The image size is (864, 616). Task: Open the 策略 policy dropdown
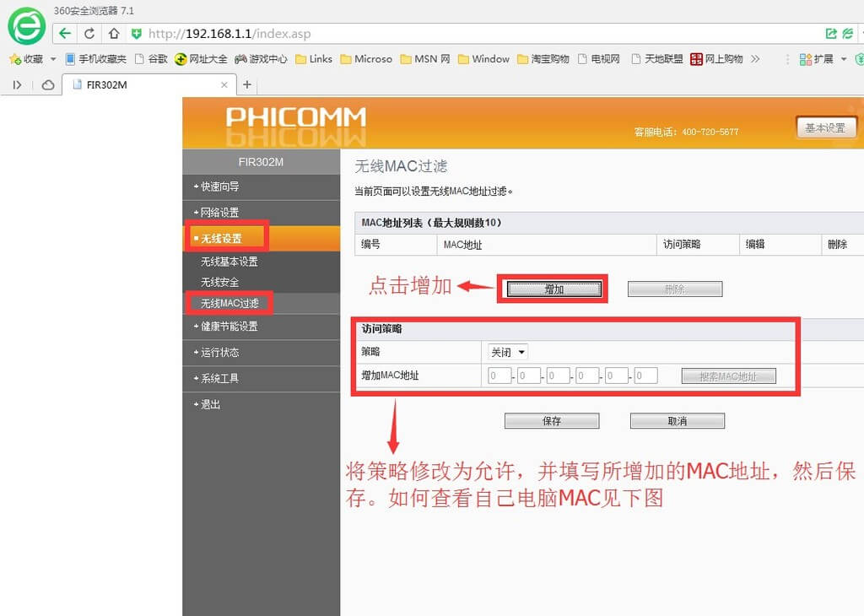tap(507, 354)
